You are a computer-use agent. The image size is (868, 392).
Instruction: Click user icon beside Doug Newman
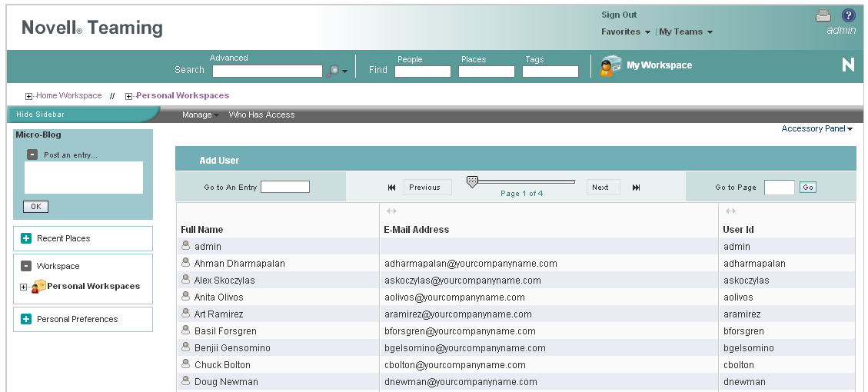186,380
